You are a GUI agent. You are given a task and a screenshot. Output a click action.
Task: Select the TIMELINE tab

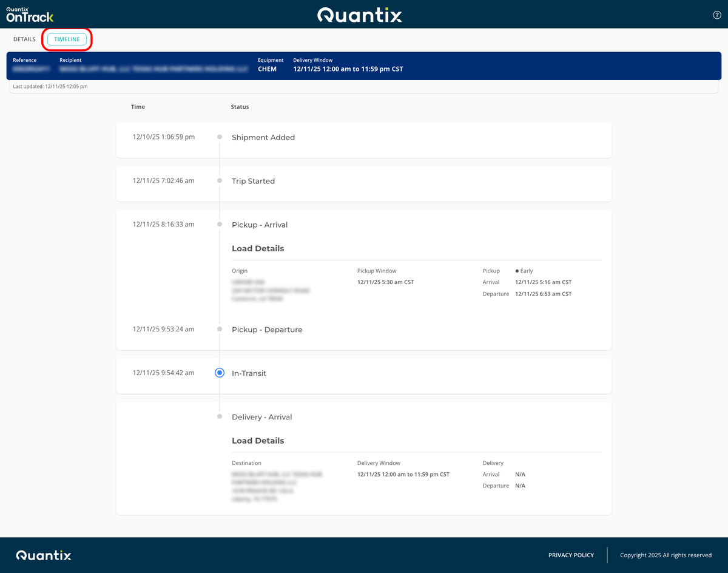pos(67,39)
